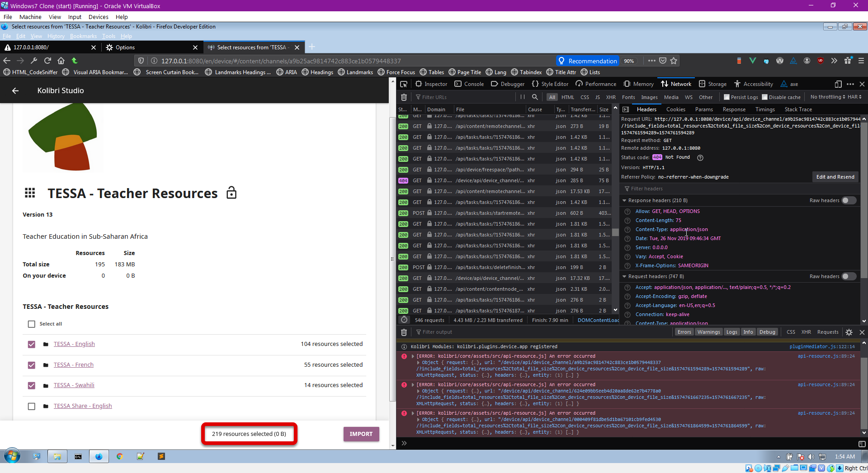Image resolution: width=868 pixels, height=473 pixels.
Task: Toggle Raw headers for request headers
Action: coord(849,277)
